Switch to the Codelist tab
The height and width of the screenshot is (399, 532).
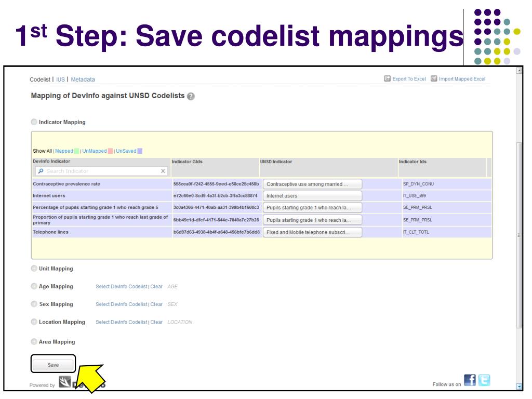tap(40, 79)
